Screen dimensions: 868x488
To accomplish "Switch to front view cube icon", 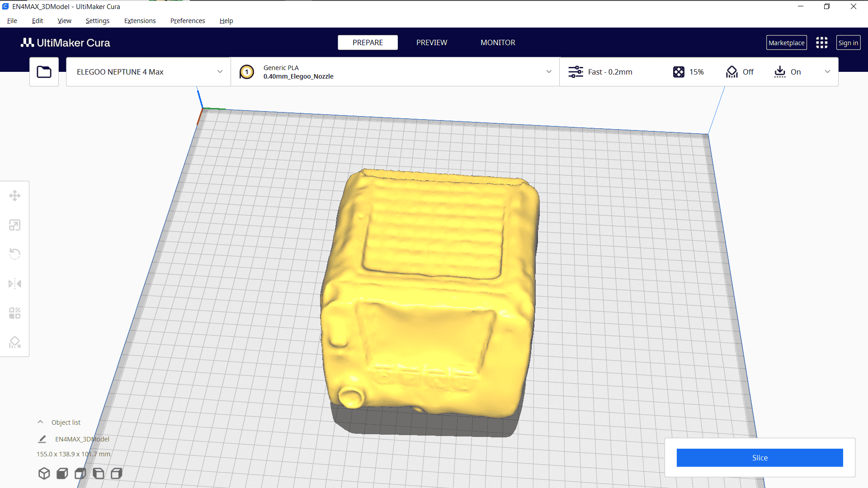I will (62, 473).
